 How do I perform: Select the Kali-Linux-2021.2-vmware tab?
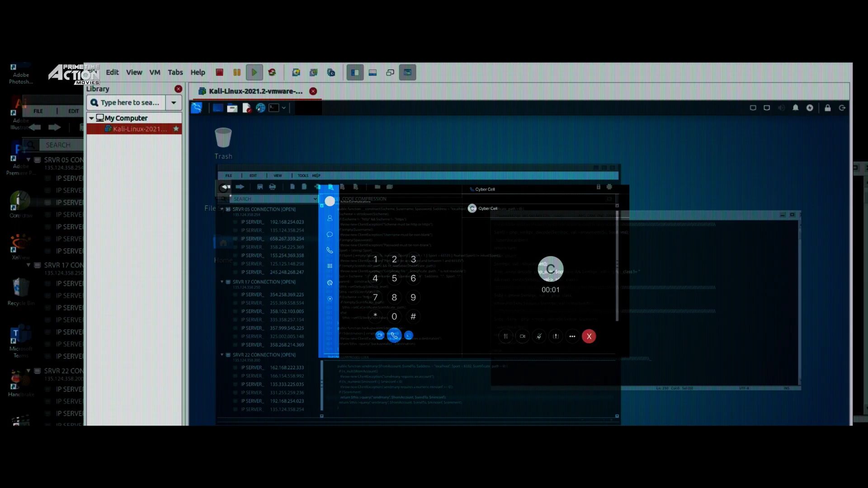point(255,91)
